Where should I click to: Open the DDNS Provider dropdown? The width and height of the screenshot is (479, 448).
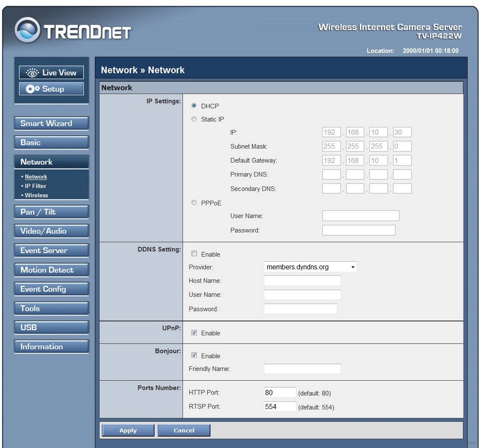pyautogui.click(x=310, y=267)
